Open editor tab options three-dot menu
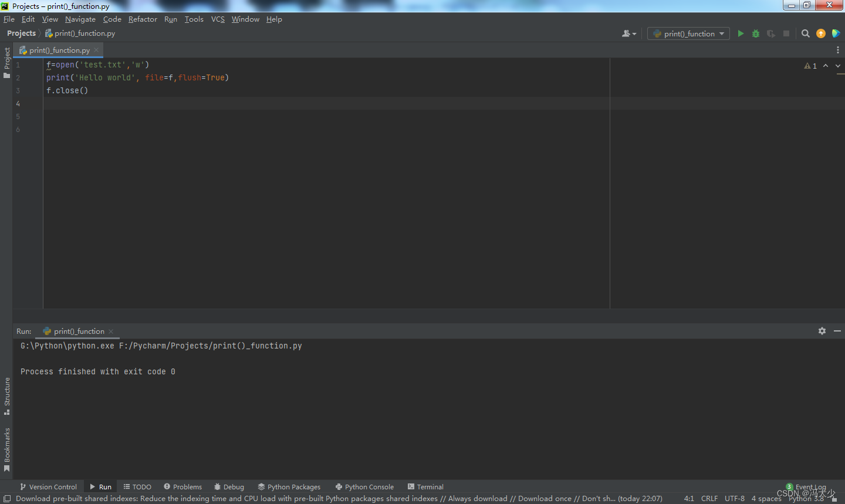 837,50
